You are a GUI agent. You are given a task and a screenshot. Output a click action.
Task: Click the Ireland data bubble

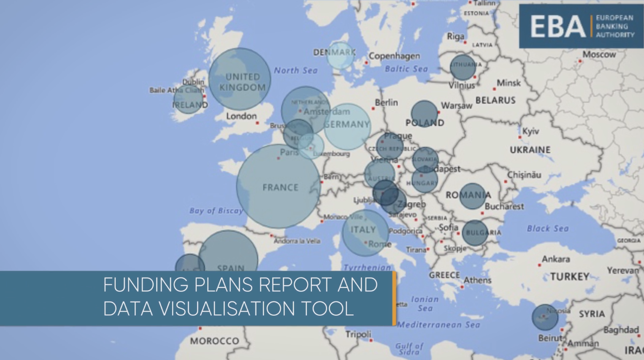188,99
